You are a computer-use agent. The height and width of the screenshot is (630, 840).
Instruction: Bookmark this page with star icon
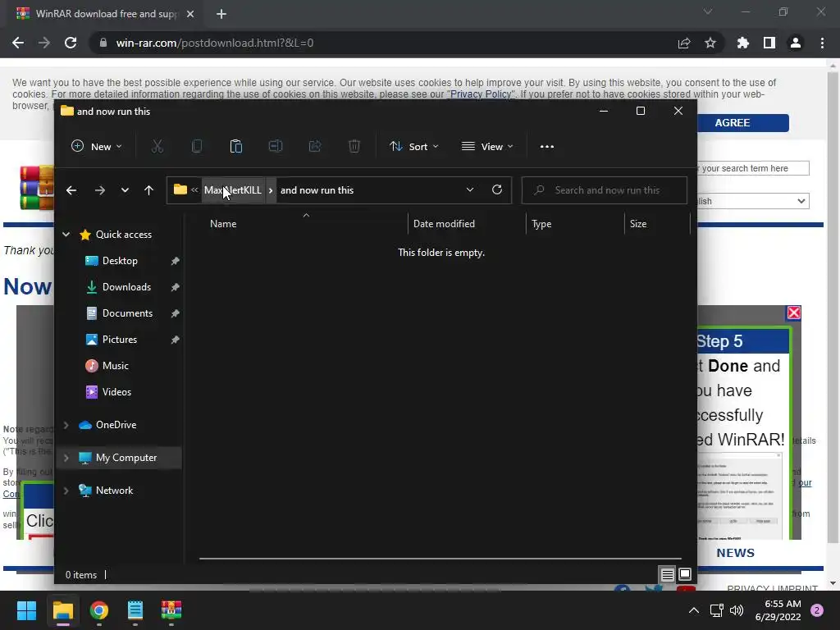click(710, 43)
